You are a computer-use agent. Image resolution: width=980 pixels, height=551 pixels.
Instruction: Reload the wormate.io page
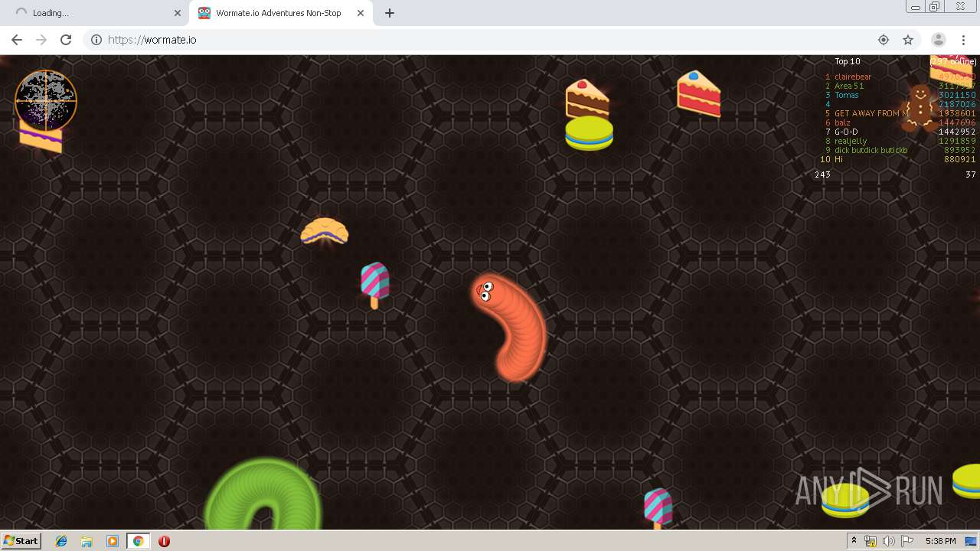(66, 40)
